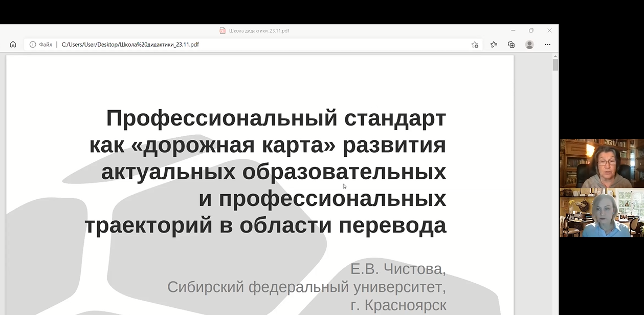The height and width of the screenshot is (315, 644).
Task: Click the vertical scrollbar thumb
Action: (x=555, y=65)
